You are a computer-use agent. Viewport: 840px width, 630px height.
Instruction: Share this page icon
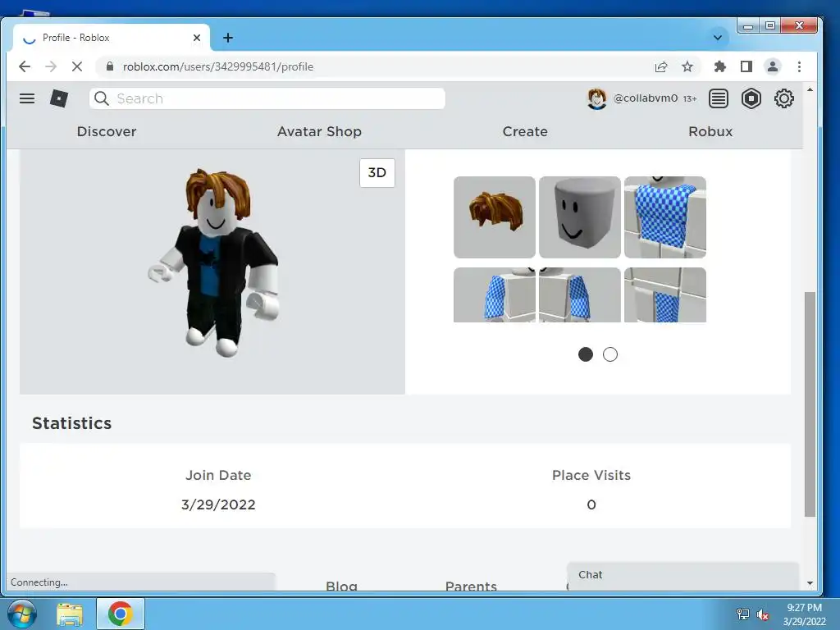[x=660, y=66]
